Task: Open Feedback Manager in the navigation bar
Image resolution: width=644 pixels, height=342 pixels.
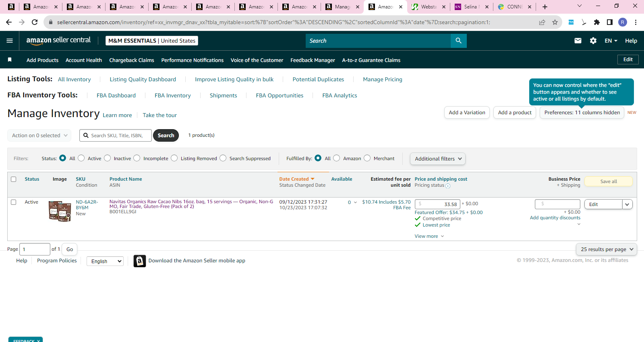Action: [x=313, y=60]
